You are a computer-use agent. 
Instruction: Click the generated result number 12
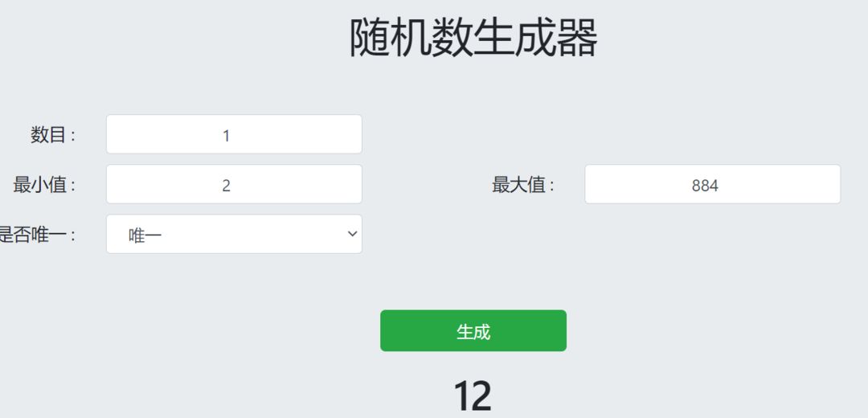[473, 395]
